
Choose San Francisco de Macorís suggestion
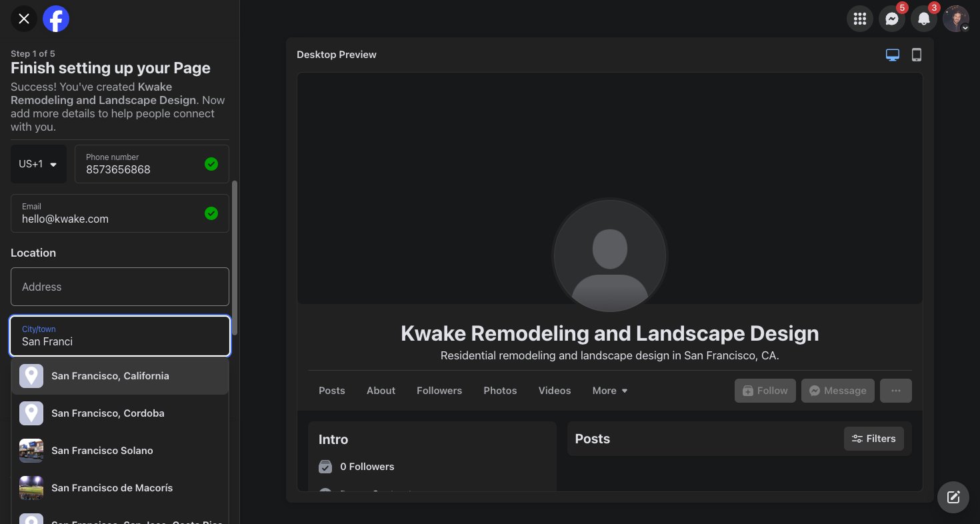point(120,488)
